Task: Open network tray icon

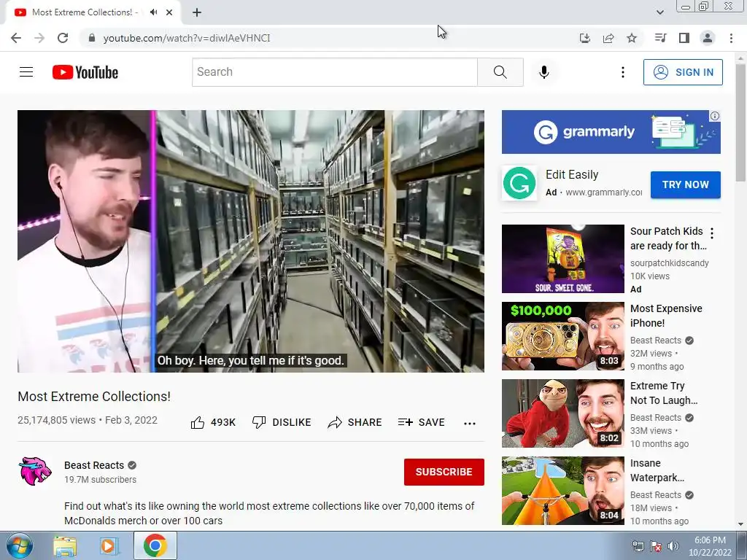Action: [638, 546]
